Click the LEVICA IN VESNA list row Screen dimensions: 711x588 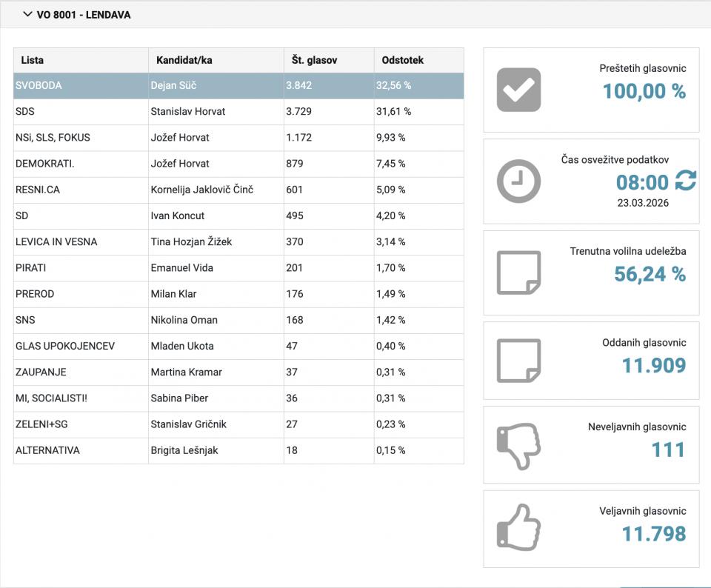point(56,242)
